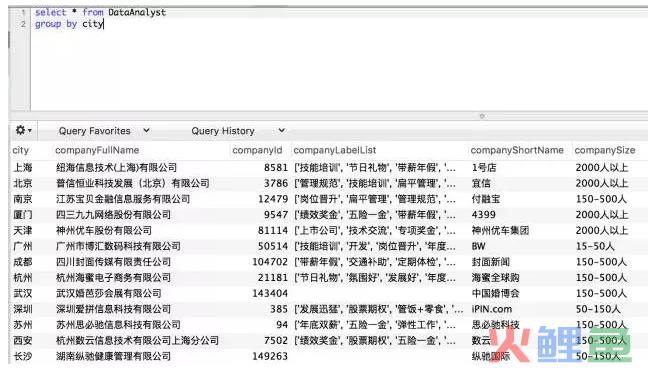
Task: Expand the Query Favorites dropdown
Action: tap(104, 131)
